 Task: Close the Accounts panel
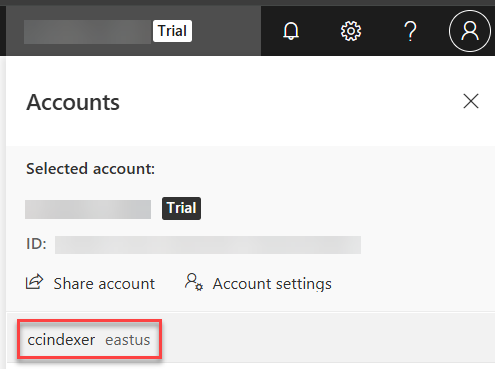pyautogui.click(x=471, y=101)
